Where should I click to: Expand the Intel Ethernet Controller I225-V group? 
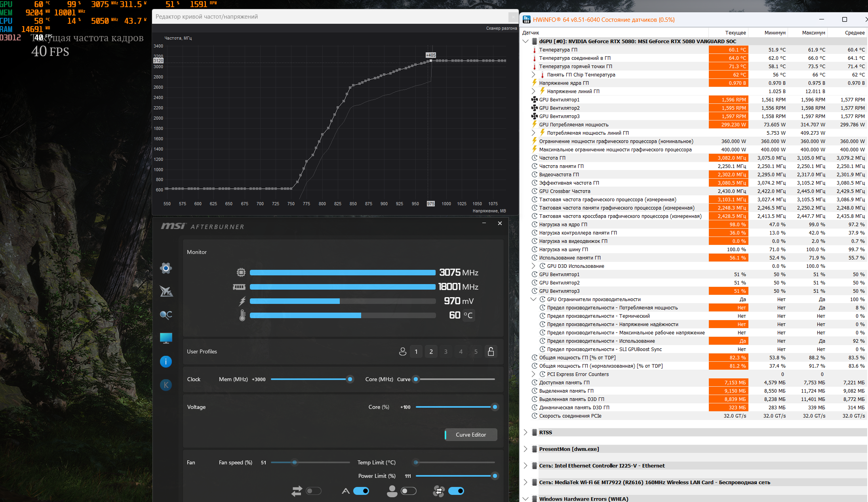(525, 466)
